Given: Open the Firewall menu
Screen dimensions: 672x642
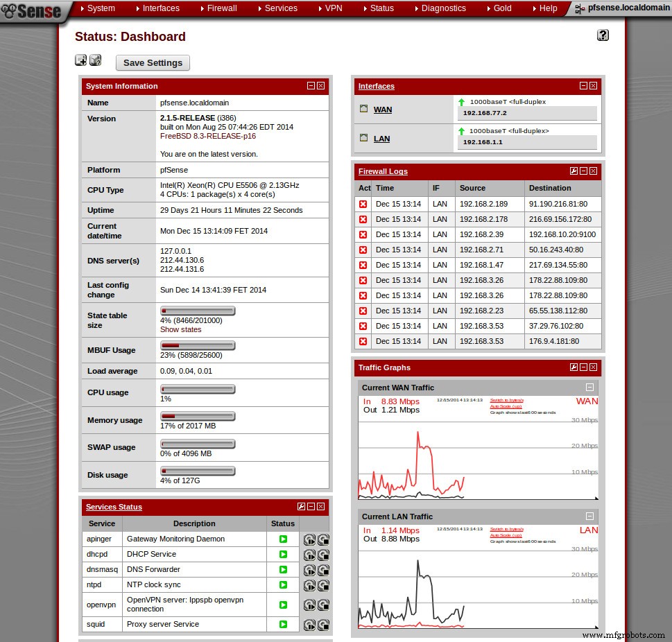Looking at the screenshot, I should (x=222, y=8).
